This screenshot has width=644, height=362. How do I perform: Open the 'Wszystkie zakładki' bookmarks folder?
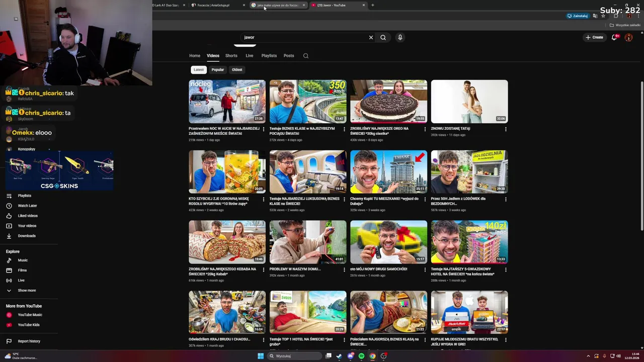pos(625,25)
